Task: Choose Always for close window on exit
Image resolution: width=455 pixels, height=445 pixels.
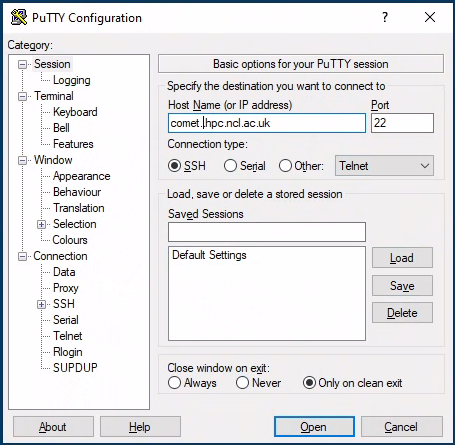Action: point(174,383)
